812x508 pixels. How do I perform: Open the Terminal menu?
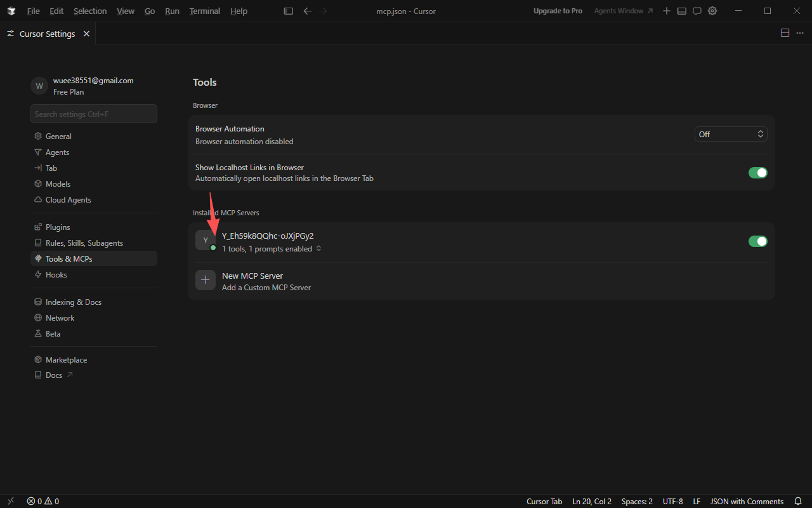click(x=205, y=11)
